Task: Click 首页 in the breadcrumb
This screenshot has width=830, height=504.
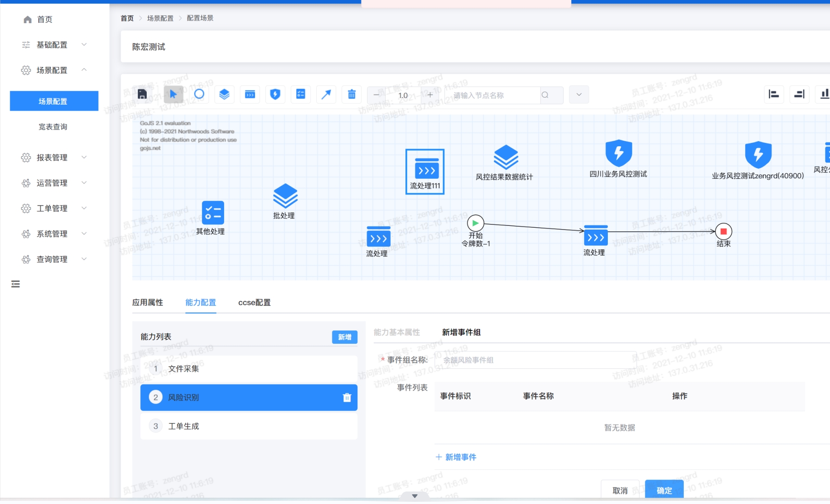Action: (x=127, y=18)
